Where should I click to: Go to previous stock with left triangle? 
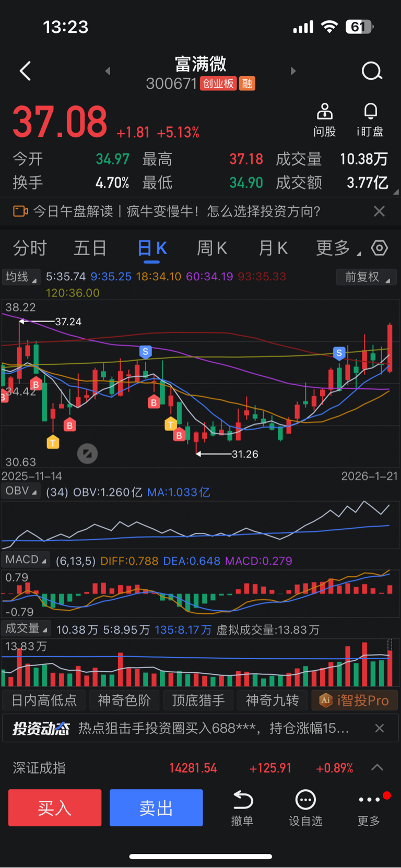pos(108,71)
